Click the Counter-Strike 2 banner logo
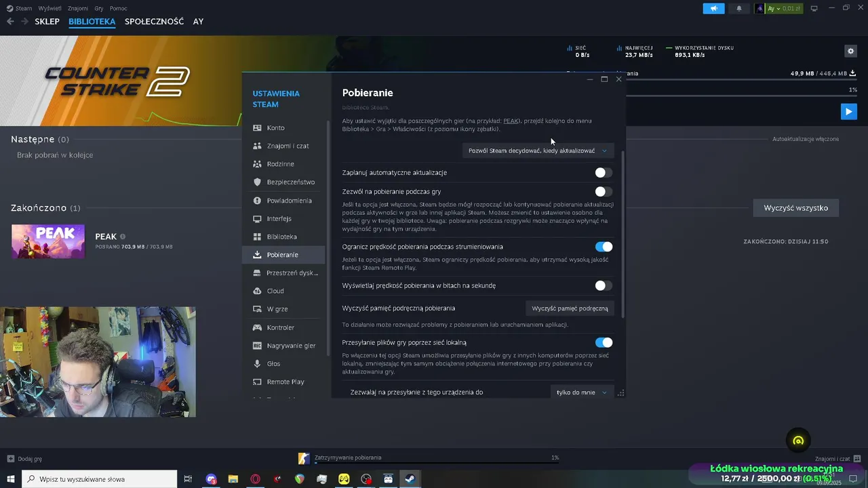 click(117, 81)
